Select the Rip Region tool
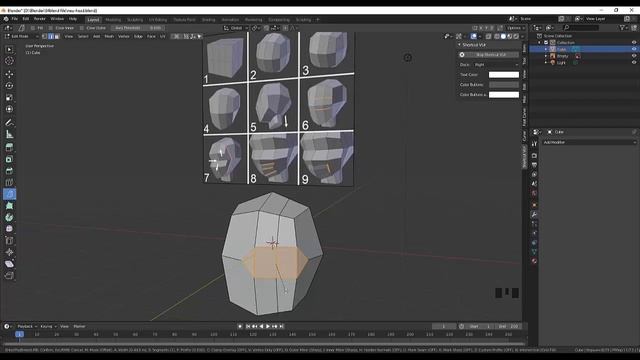 coord(9,276)
